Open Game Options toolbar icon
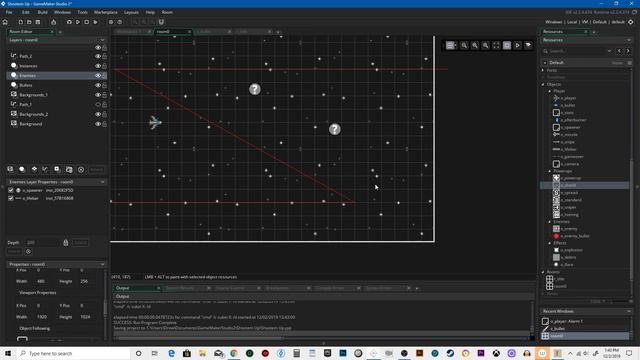 point(111,22)
